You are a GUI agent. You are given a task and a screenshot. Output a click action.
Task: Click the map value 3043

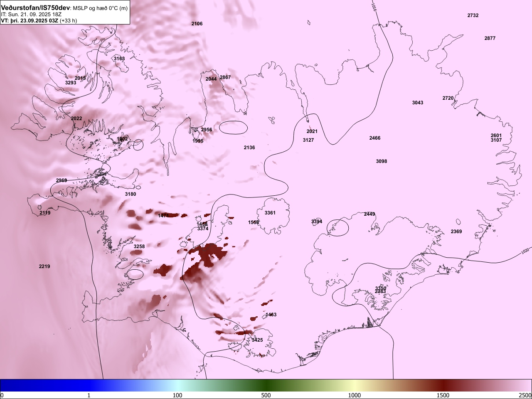(x=418, y=103)
